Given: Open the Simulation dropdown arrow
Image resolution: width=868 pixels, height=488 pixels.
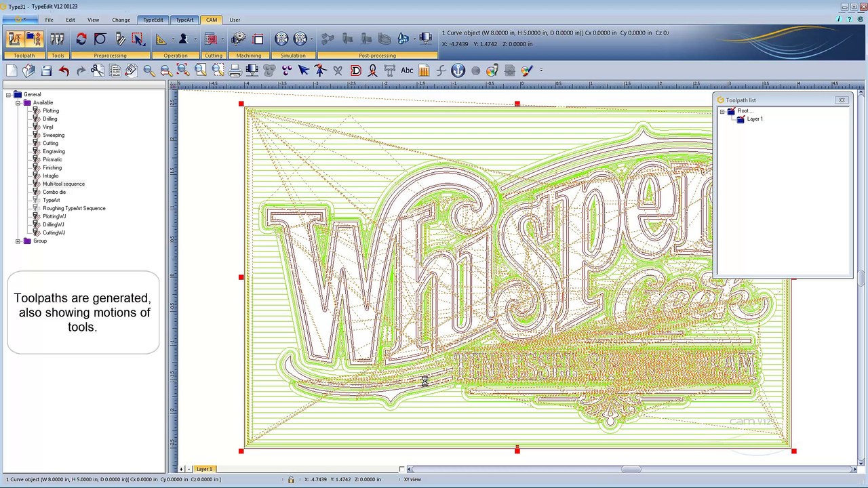Looking at the screenshot, I should point(312,39).
